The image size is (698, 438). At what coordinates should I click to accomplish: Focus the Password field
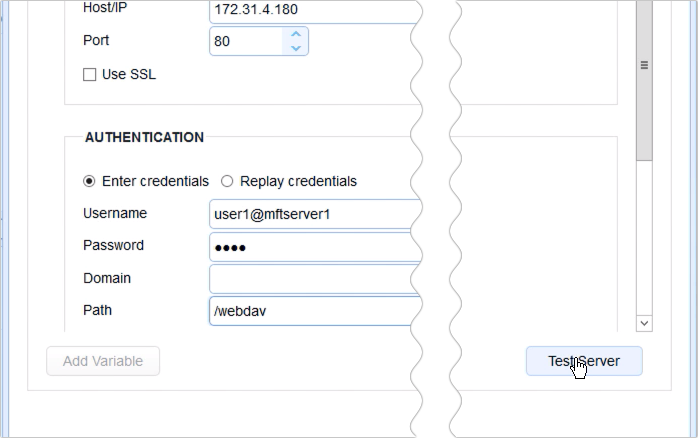coord(310,246)
